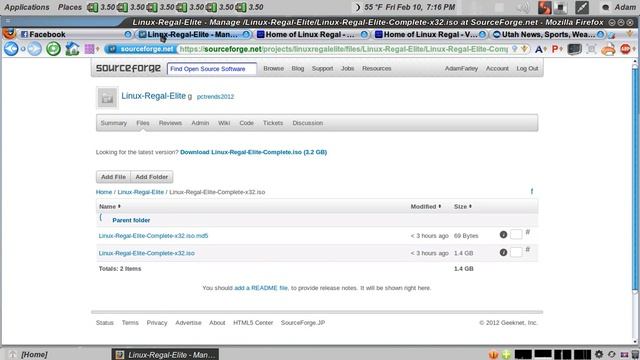Click the pen/quill icon in top panel
Screen dimensions: 640x360
(582, 7)
